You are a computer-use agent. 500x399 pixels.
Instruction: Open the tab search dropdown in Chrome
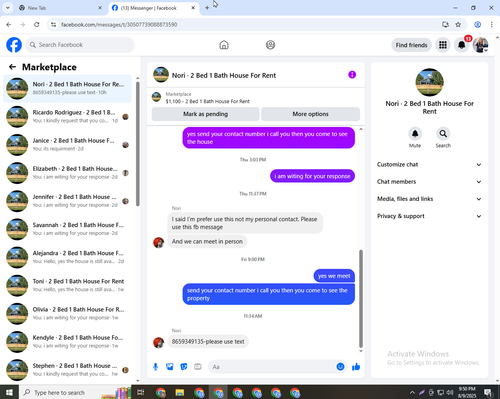8,8
